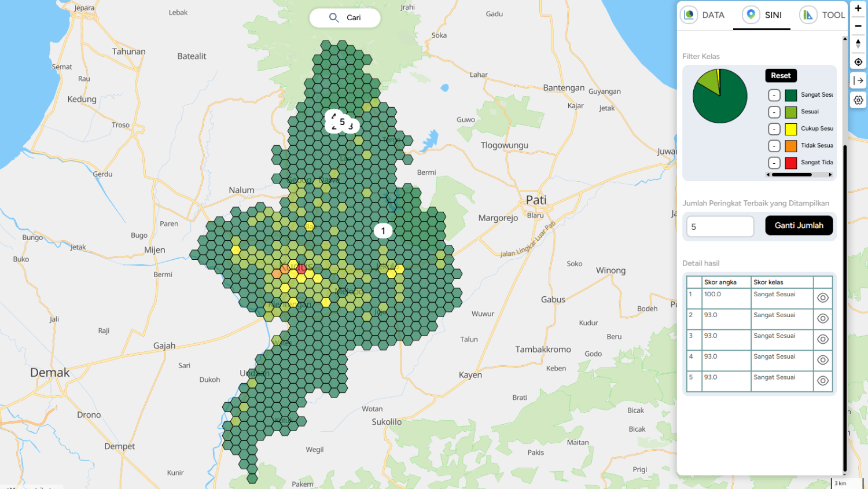Open the TOOL tab
This screenshot has height=489, width=868.
(x=823, y=15)
